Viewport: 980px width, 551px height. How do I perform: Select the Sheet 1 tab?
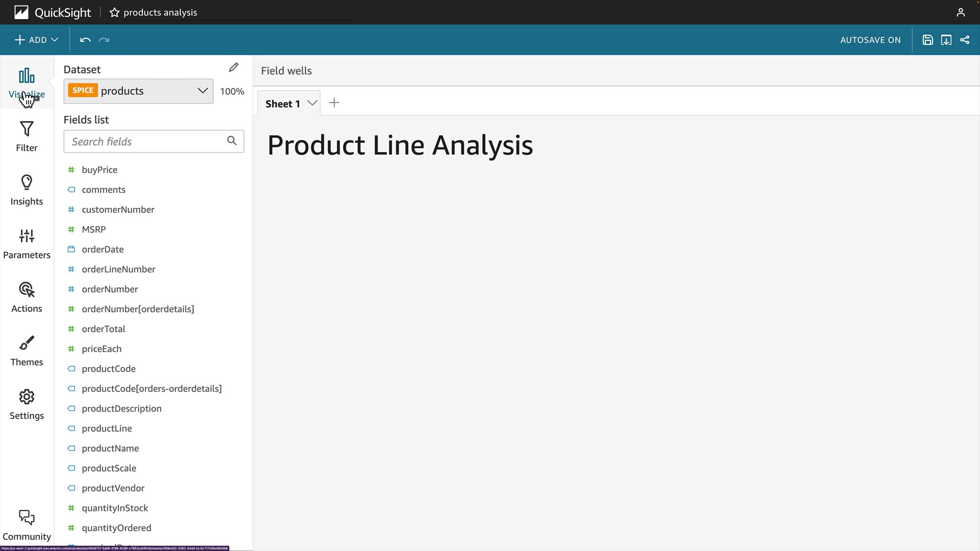[282, 104]
